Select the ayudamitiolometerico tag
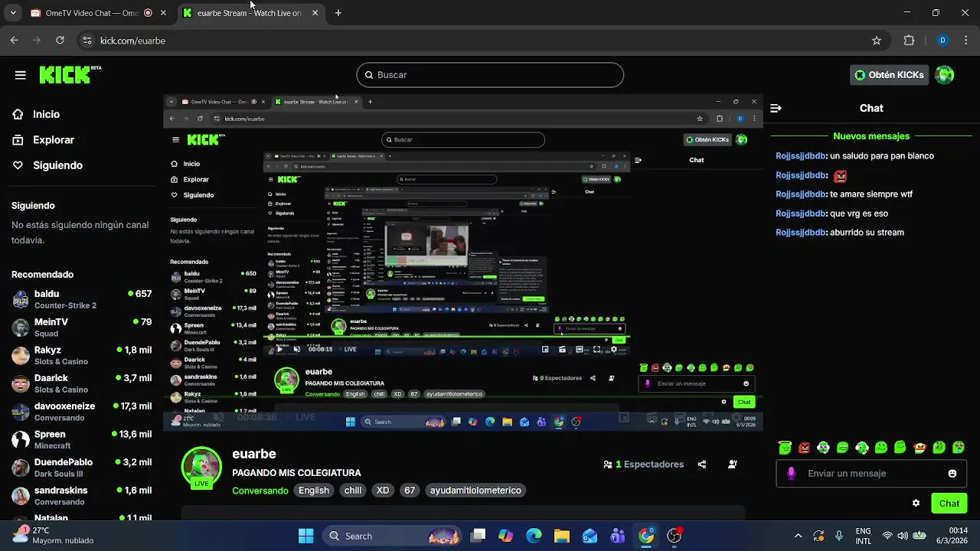 [475, 491]
